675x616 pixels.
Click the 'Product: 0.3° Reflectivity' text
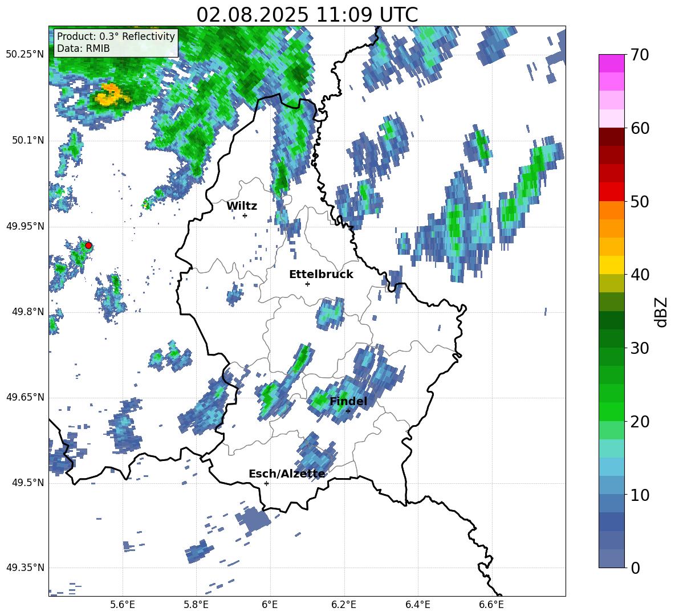(x=116, y=36)
